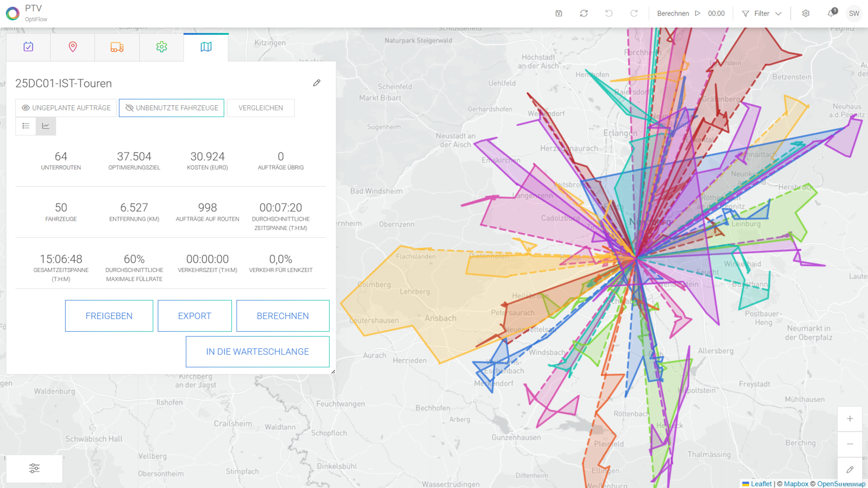Viewport: 868px width, 488px height.
Task: Toggle Unbenutzte Fahrzeuge visibility
Action: tap(172, 108)
